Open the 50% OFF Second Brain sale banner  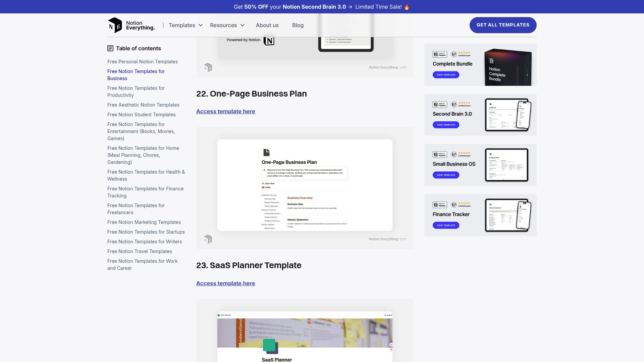(322, 7)
